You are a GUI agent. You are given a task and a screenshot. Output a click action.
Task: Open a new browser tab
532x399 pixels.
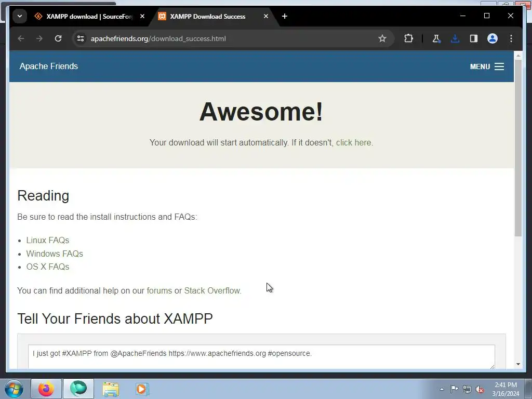pyautogui.click(x=285, y=16)
